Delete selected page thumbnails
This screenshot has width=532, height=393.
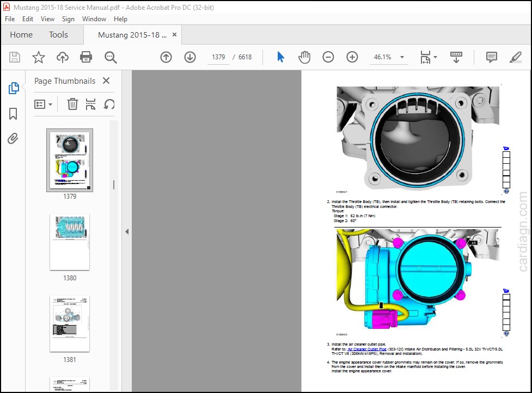point(72,104)
